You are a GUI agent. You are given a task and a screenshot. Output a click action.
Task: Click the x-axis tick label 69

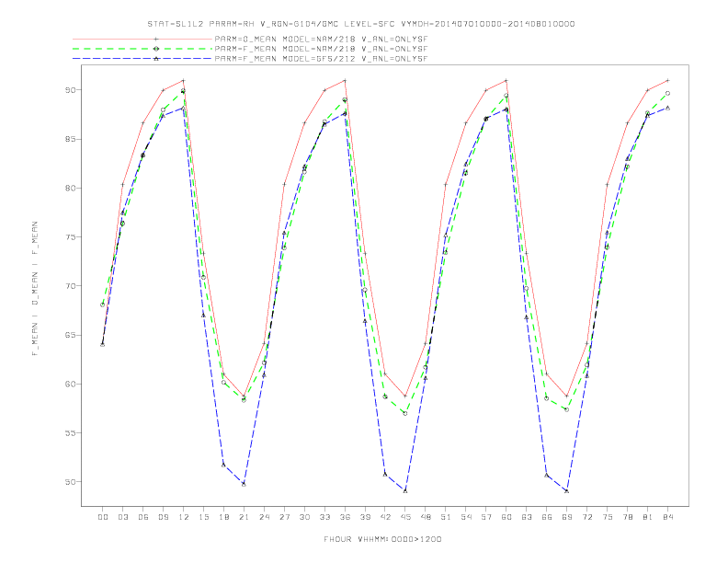point(567,517)
